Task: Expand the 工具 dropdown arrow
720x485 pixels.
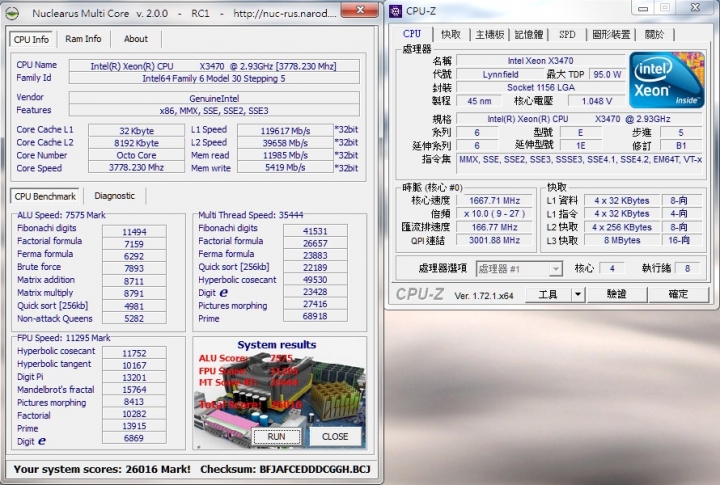Action: click(x=578, y=294)
